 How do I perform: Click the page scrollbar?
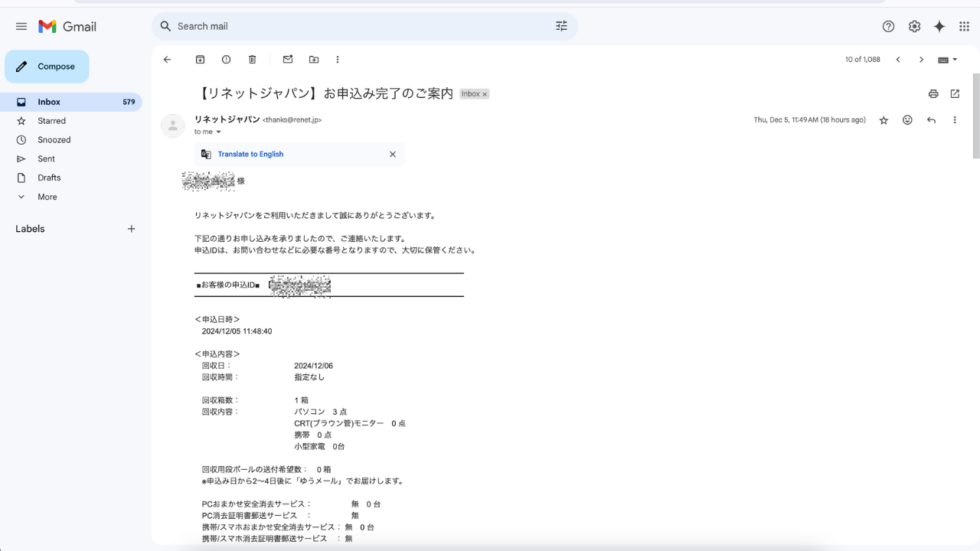tap(976, 115)
